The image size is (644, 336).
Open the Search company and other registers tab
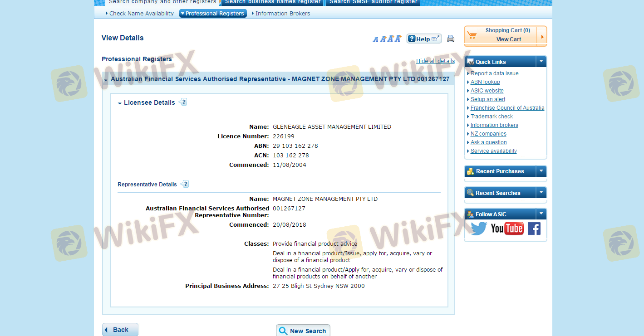pyautogui.click(x=162, y=2)
